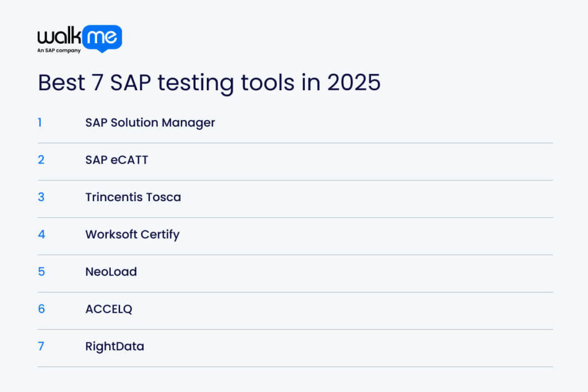The height and width of the screenshot is (392, 588).
Task: Select 'NeoLoad' list entry
Action: pos(111,272)
